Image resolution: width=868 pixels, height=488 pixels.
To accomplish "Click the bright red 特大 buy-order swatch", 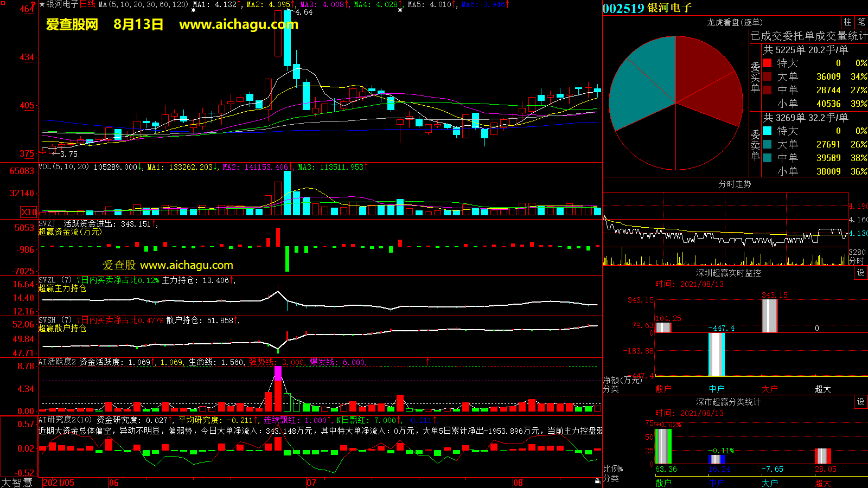I will (767, 63).
